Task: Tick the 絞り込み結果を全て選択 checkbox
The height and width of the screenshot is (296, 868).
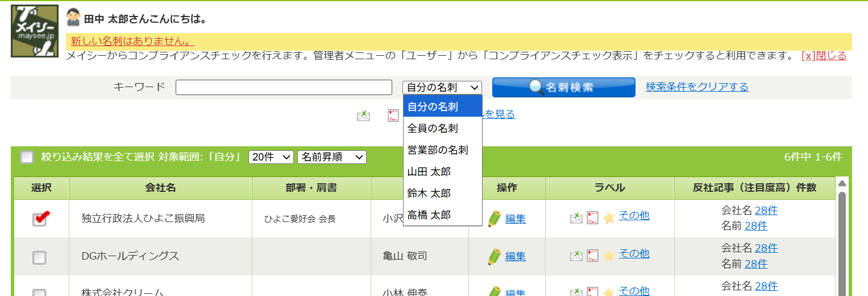Action: tap(27, 157)
